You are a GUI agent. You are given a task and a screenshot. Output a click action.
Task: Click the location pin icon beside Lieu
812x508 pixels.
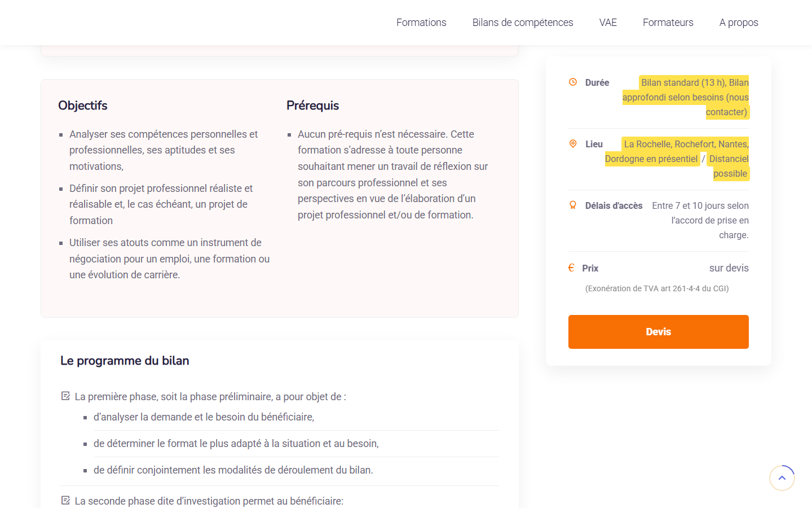(573, 143)
